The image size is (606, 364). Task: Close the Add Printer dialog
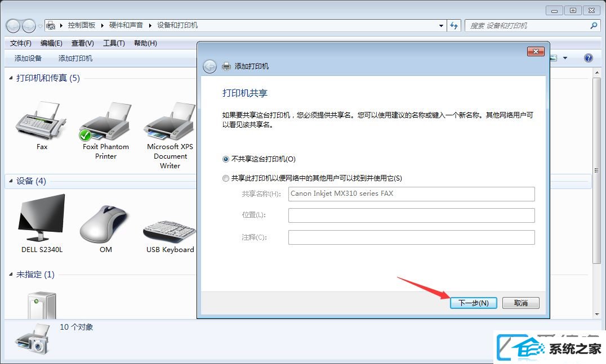click(x=536, y=51)
